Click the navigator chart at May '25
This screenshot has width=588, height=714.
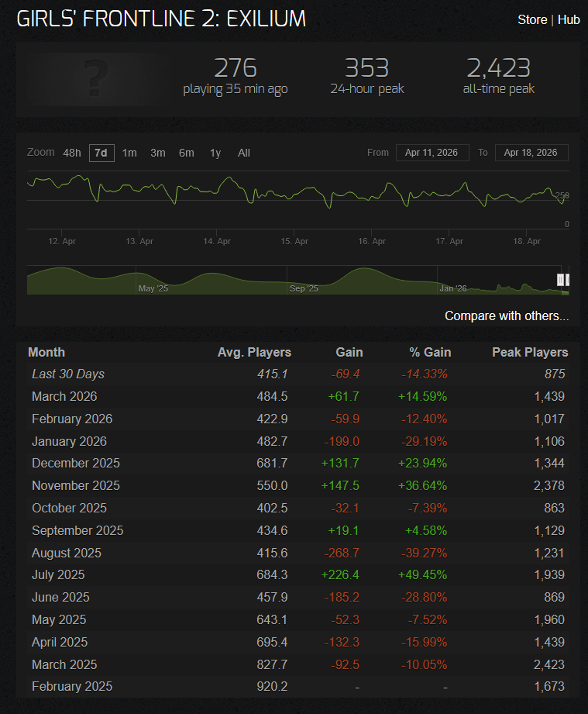pos(153,288)
